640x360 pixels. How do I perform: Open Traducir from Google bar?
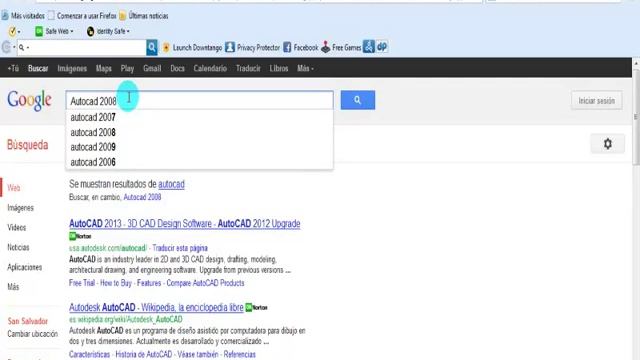click(248, 69)
